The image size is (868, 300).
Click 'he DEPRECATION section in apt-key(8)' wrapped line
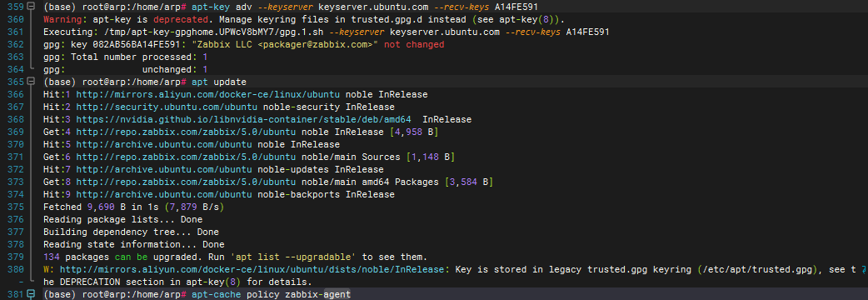[x=142, y=282]
